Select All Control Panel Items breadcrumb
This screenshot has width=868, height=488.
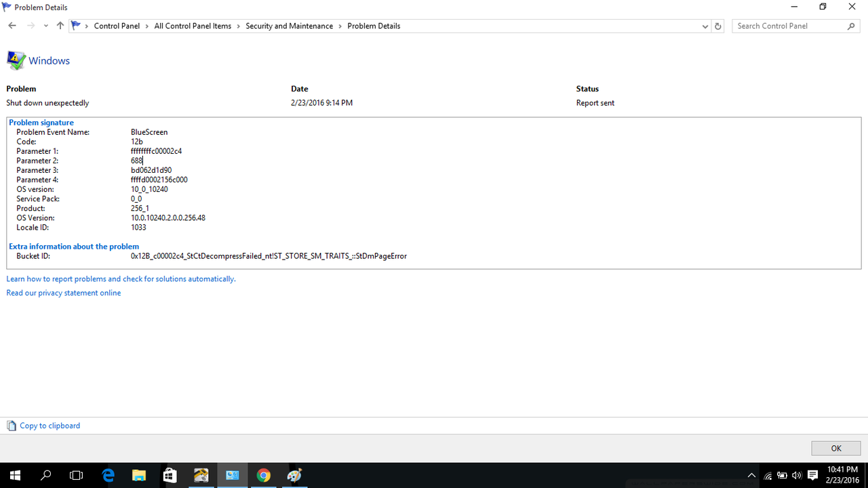[x=193, y=26]
